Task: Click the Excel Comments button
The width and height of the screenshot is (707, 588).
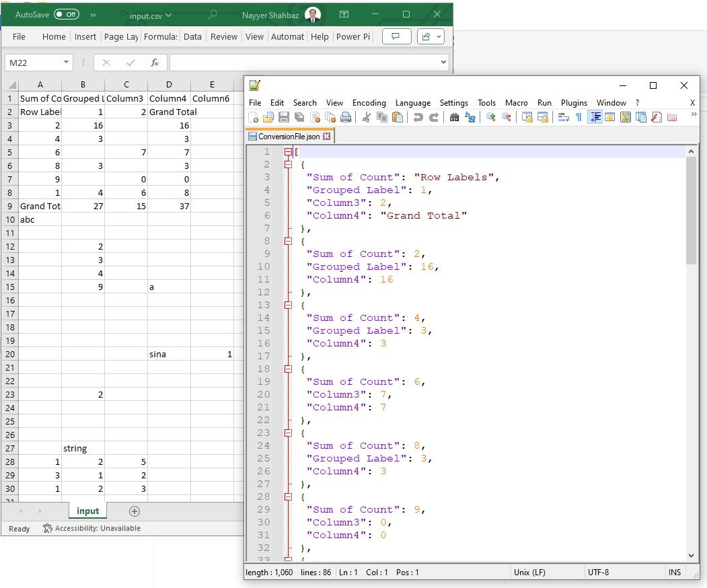Action: tap(396, 36)
